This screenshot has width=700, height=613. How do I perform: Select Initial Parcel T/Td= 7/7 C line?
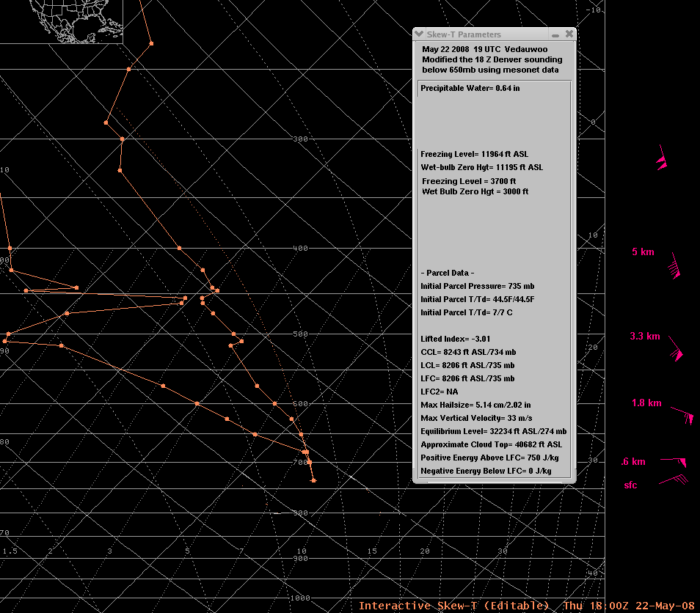(x=467, y=313)
